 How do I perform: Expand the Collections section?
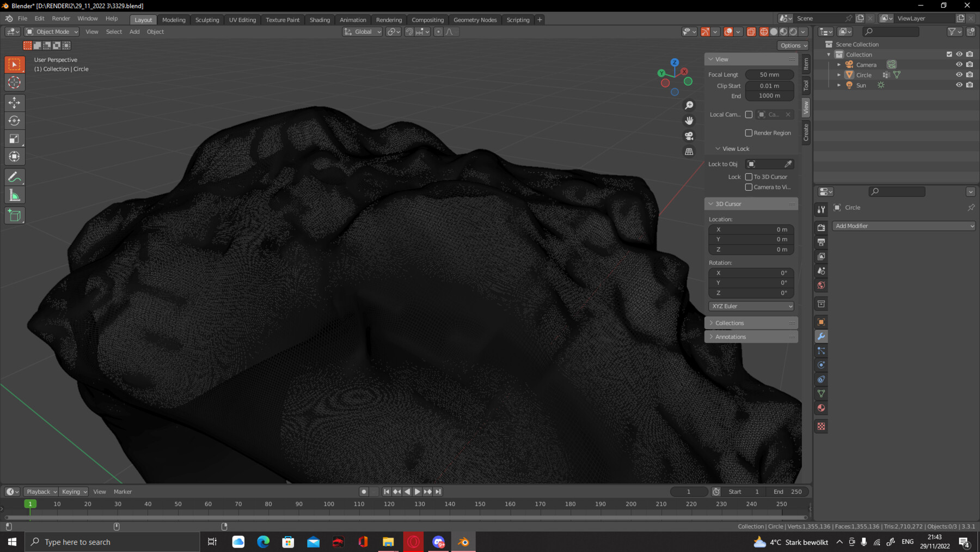[x=730, y=323]
